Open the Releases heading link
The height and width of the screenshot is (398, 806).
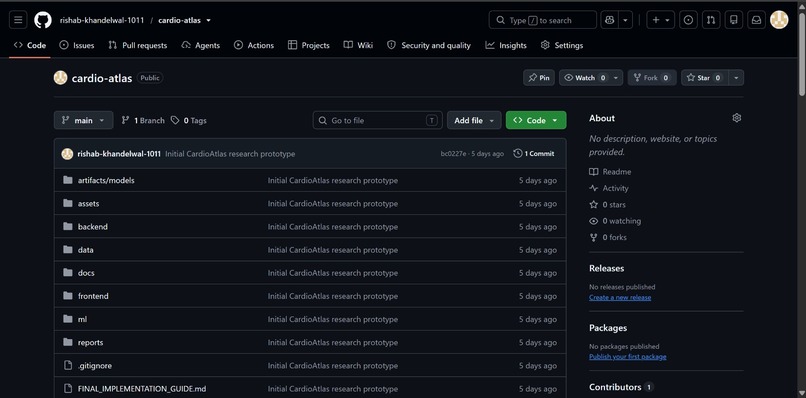[607, 268]
